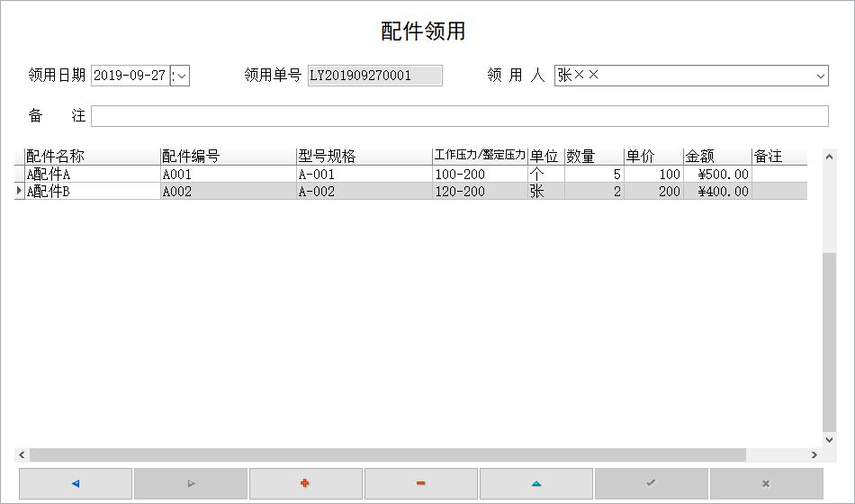The width and height of the screenshot is (855, 504).
Task: Confirm changes with the checkmark button
Action: coord(651,483)
